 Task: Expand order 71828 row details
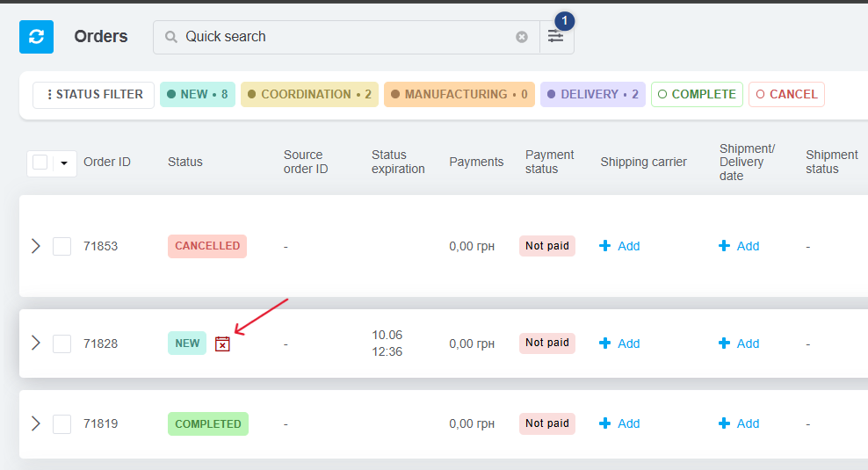pos(36,343)
